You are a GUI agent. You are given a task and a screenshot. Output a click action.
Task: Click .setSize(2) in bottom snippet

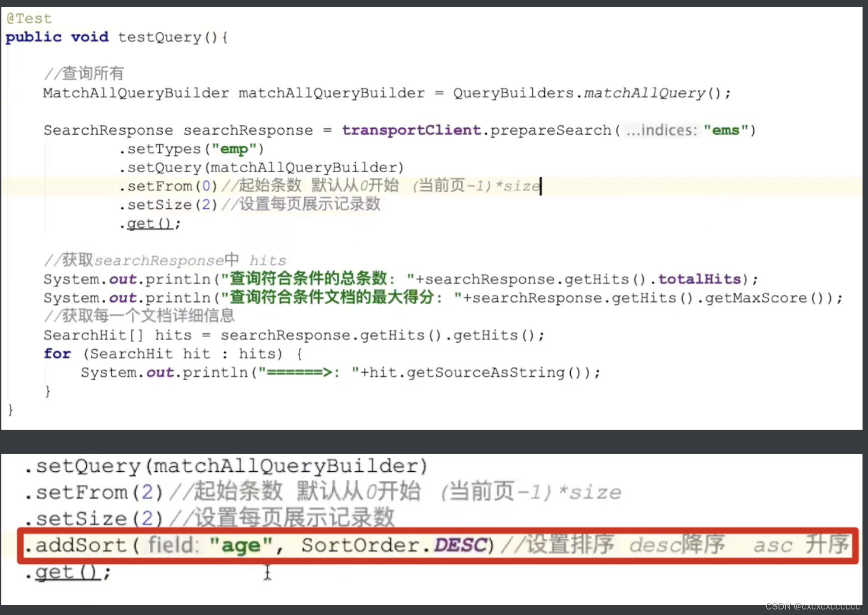point(94,518)
